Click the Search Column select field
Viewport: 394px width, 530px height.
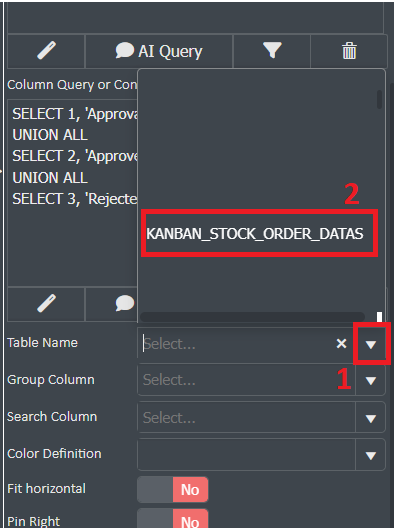[246, 418]
